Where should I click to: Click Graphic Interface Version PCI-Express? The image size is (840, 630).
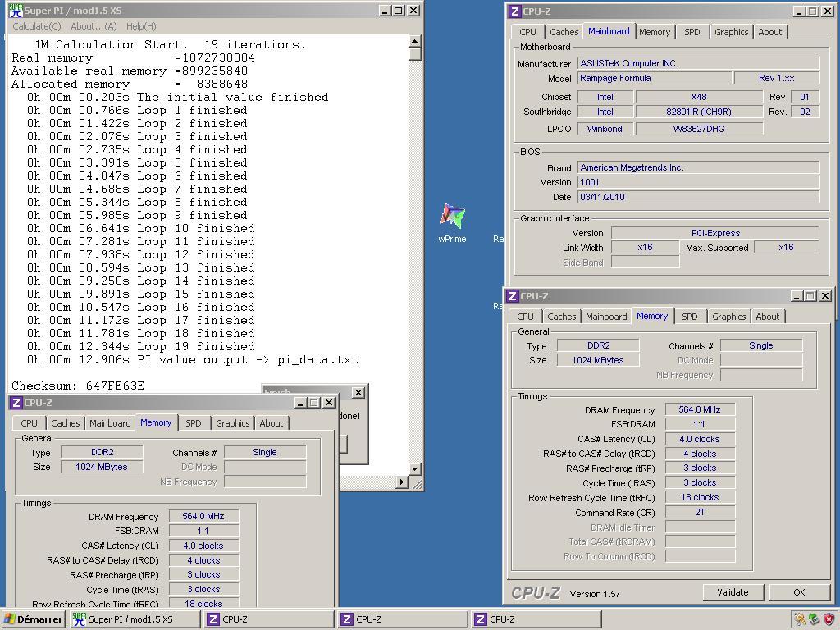[715, 233]
